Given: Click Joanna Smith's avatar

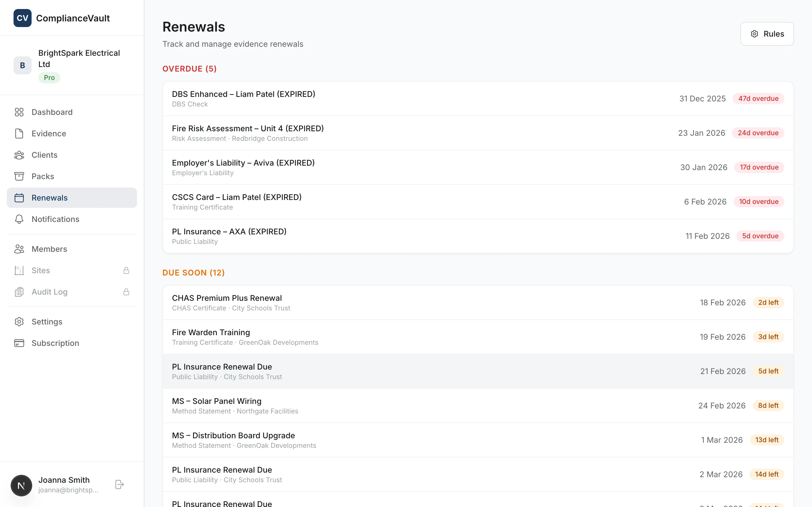Looking at the screenshot, I should 21,485.
